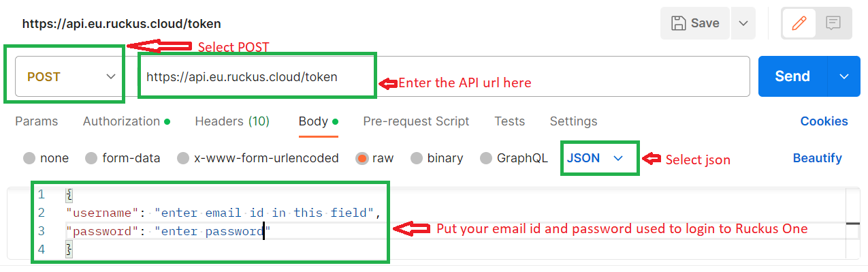
Task: Open the Authorization tab
Action: tap(127, 121)
